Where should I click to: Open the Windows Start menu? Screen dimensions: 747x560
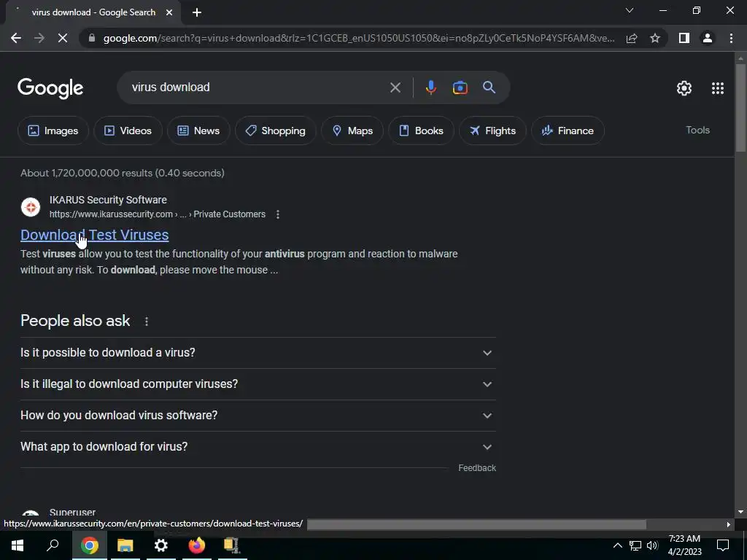[x=18, y=545]
